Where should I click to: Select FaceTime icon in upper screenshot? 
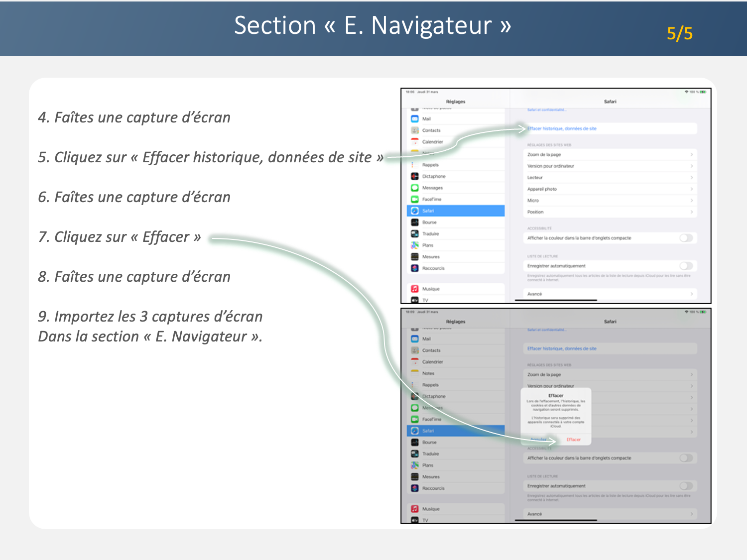pos(414,199)
